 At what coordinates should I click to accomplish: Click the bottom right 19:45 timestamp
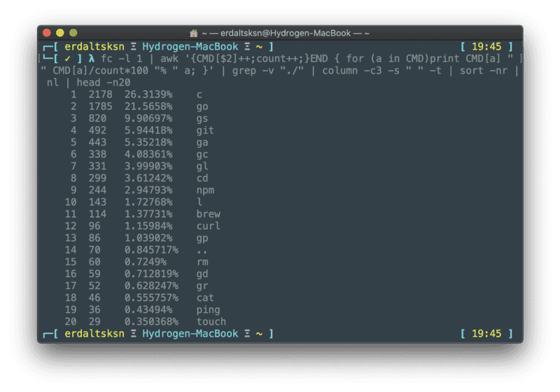[x=486, y=334]
